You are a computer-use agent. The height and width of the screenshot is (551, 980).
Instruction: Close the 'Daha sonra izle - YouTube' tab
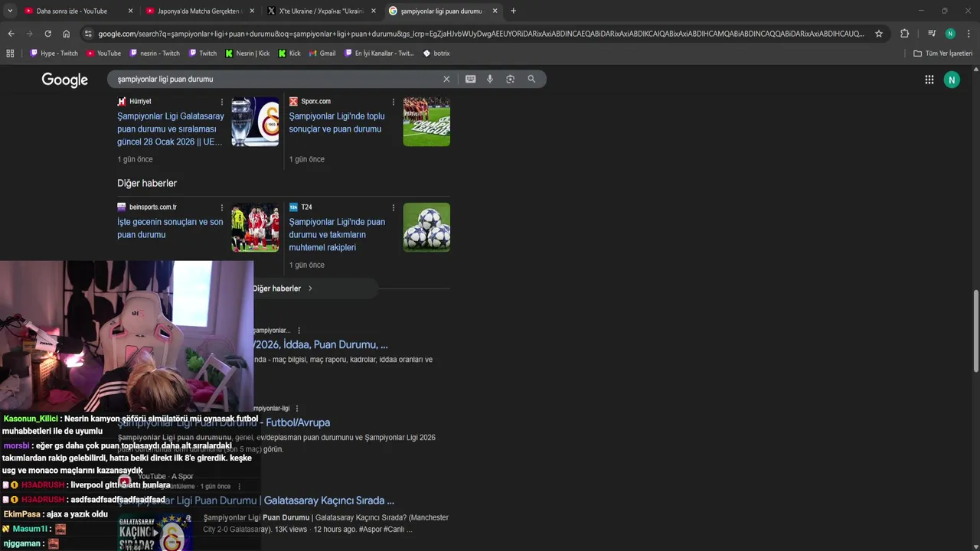click(130, 11)
